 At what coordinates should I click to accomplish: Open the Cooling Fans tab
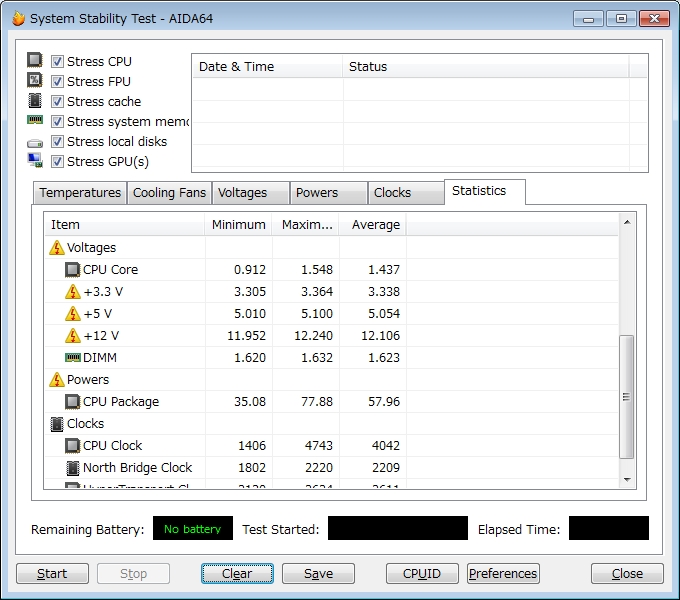pos(169,193)
